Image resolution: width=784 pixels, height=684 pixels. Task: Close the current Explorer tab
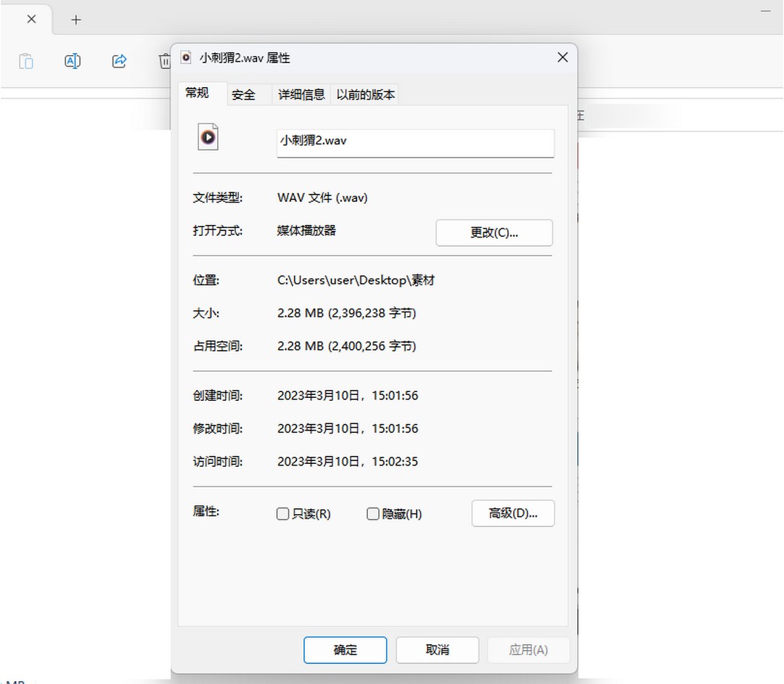[30, 19]
